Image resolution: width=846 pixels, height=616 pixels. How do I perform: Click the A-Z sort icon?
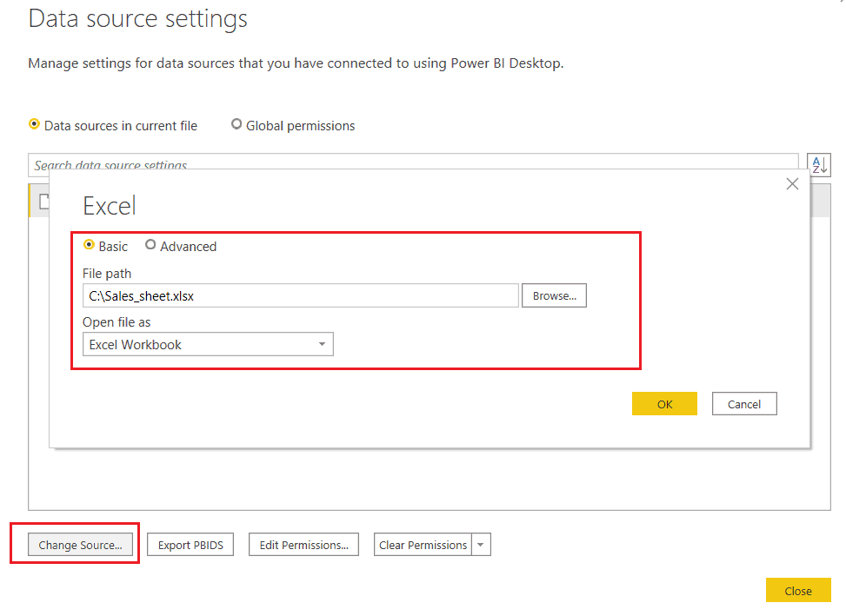818,164
